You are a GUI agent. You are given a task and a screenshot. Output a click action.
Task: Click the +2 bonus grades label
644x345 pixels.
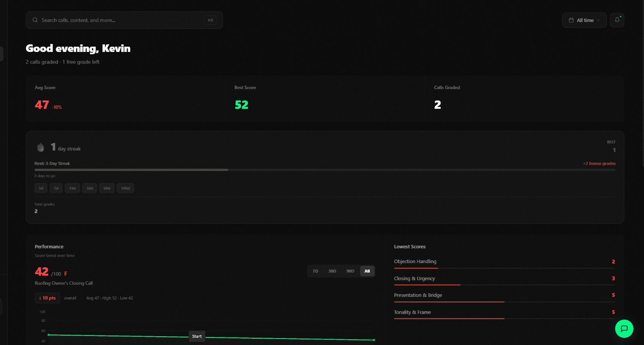tap(599, 163)
